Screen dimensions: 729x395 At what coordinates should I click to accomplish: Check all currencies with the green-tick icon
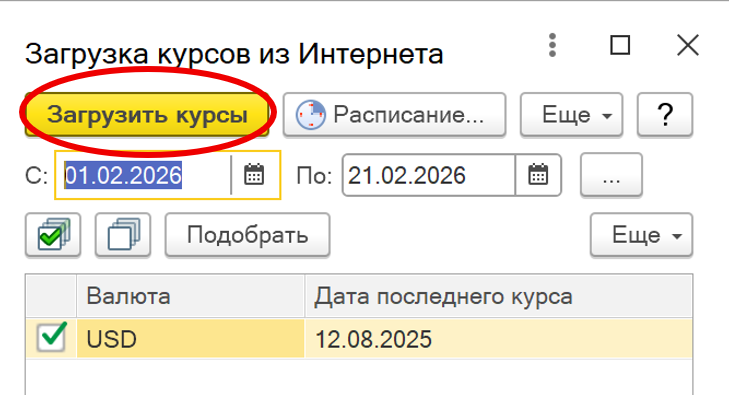(x=53, y=234)
